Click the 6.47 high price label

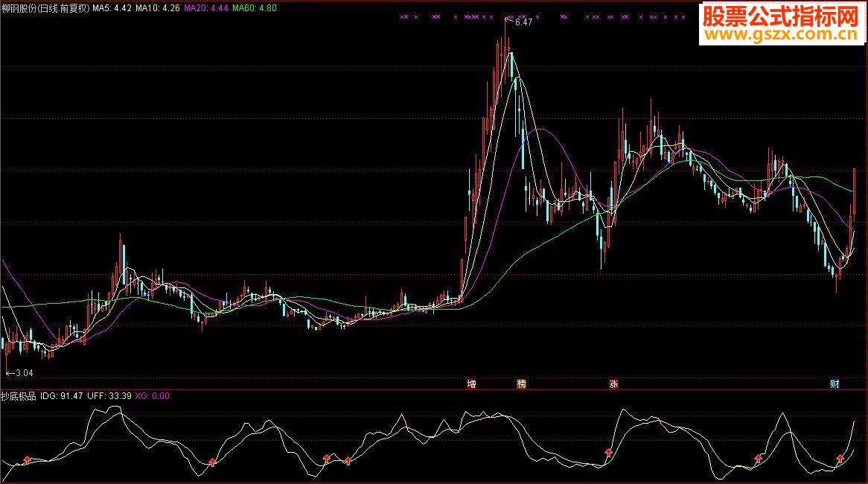pos(523,22)
